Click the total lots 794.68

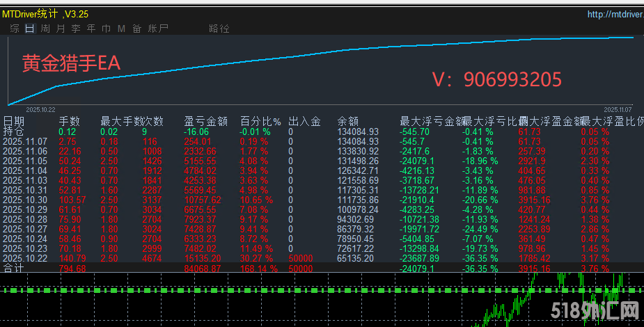pyautogui.click(x=72, y=269)
